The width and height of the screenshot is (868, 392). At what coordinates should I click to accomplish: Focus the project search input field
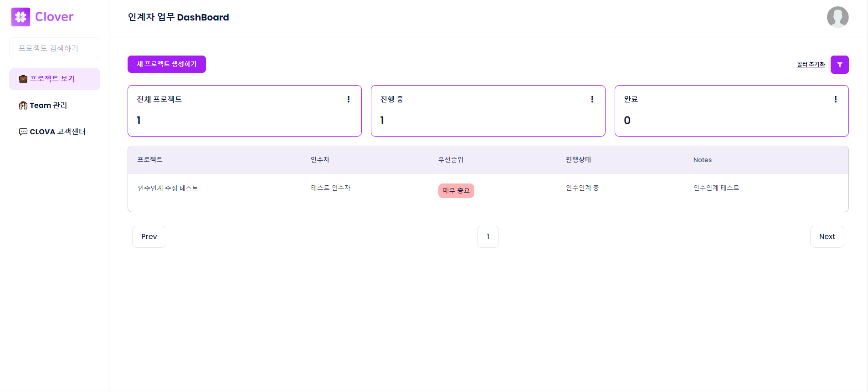[x=55, y=48]
